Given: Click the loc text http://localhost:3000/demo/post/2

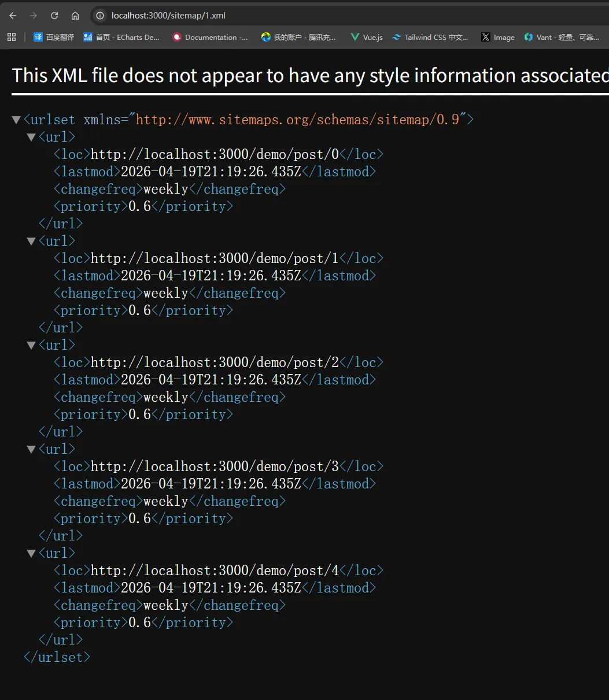Looking at the screenshot, I should coord(215,362).
